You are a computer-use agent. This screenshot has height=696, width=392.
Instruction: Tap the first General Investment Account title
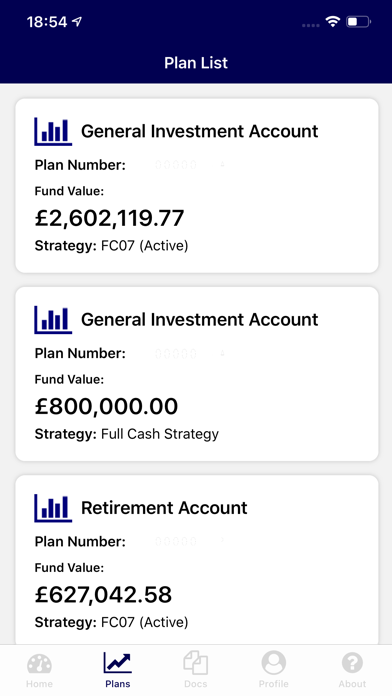[199, 131]
